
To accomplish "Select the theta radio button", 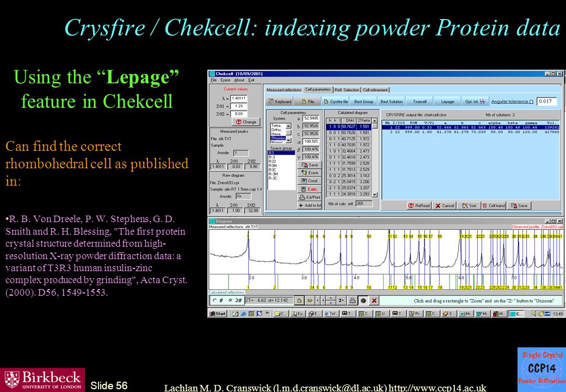I will point(215,301).
